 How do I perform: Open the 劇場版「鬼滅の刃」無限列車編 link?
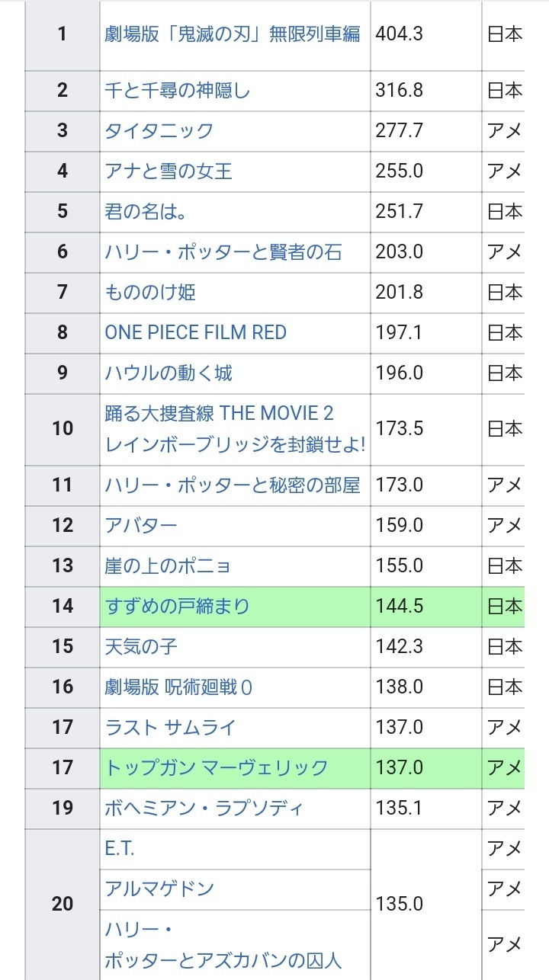click(233, 34)
